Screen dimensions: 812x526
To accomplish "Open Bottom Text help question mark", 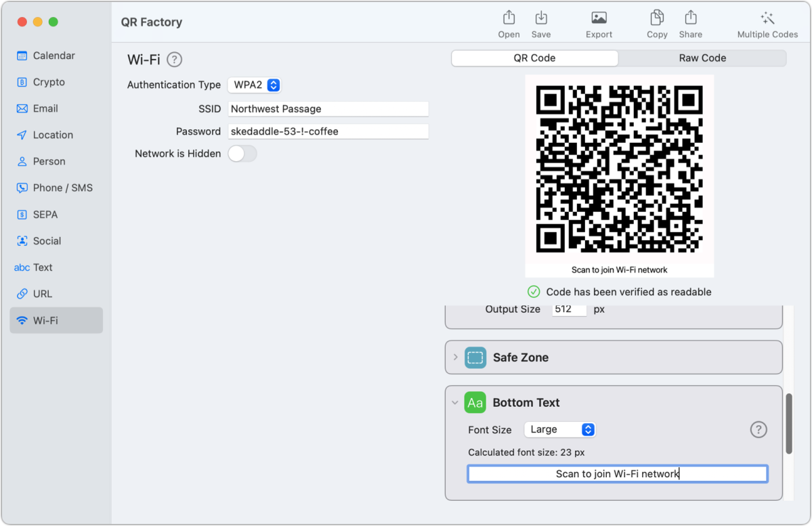I will (x=758, y=429).
